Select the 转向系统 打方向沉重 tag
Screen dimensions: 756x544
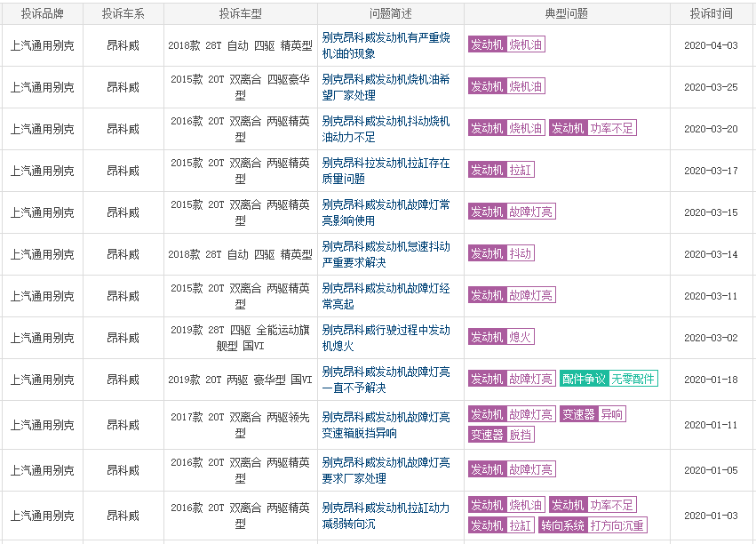tap(592, 525)
